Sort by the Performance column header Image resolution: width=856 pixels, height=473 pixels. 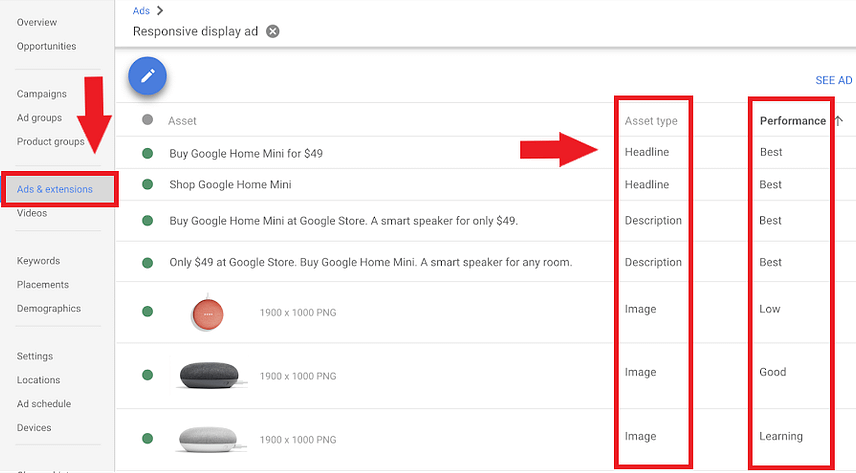pos(792,121)
